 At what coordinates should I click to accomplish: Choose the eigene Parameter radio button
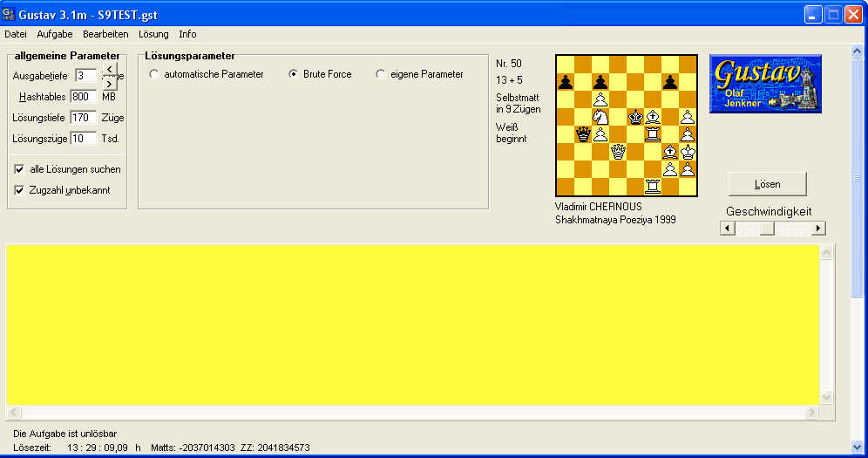tap(381, 75)
